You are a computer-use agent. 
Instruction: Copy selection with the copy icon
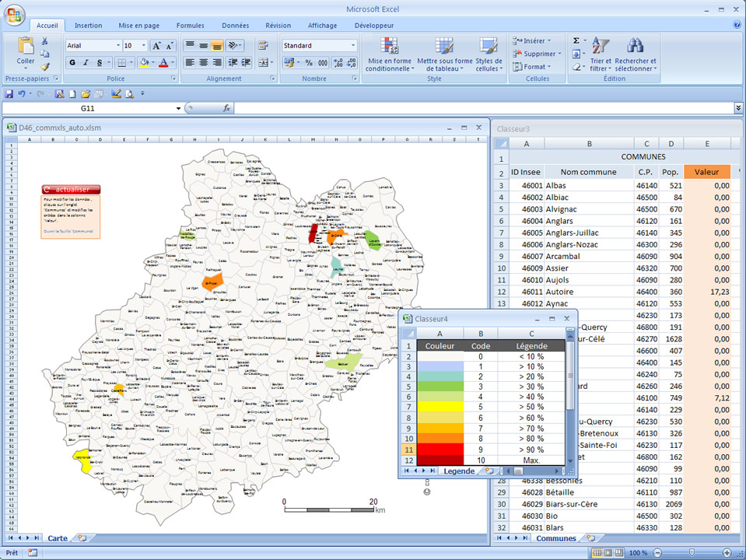click(44, 54)
